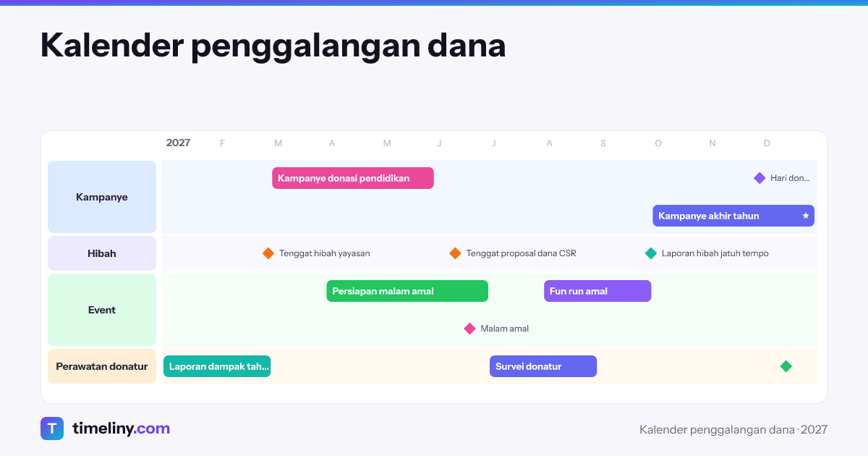
Task: Click the F month header
Action: (222, 143)
